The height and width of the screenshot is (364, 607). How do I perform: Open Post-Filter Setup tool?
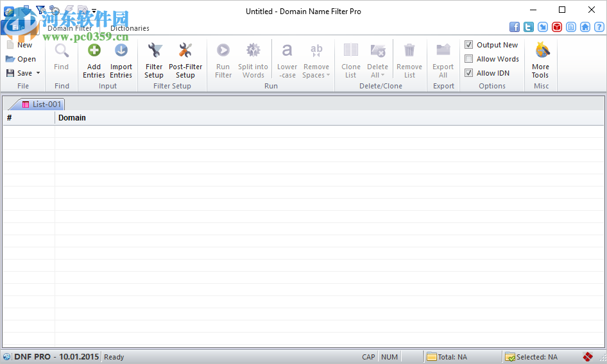(x=185, y=61)
